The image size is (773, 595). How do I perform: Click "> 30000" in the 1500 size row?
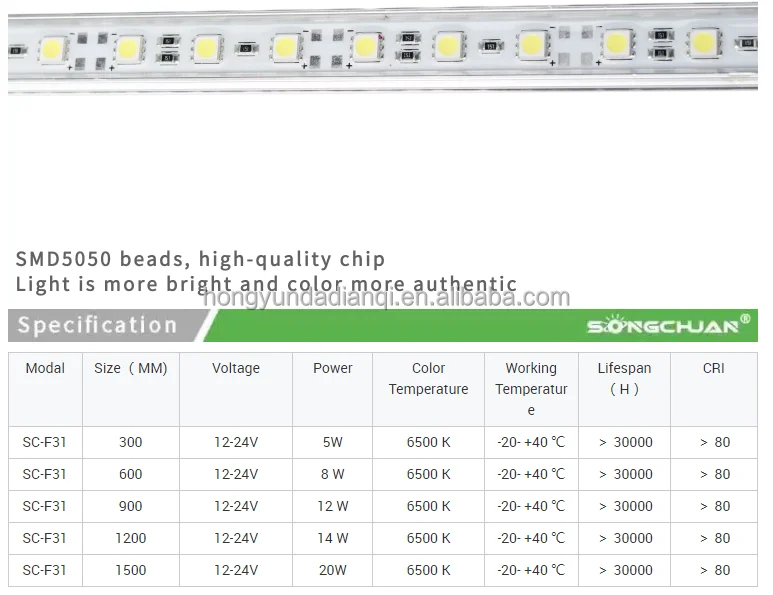click(x=625, y=570)
